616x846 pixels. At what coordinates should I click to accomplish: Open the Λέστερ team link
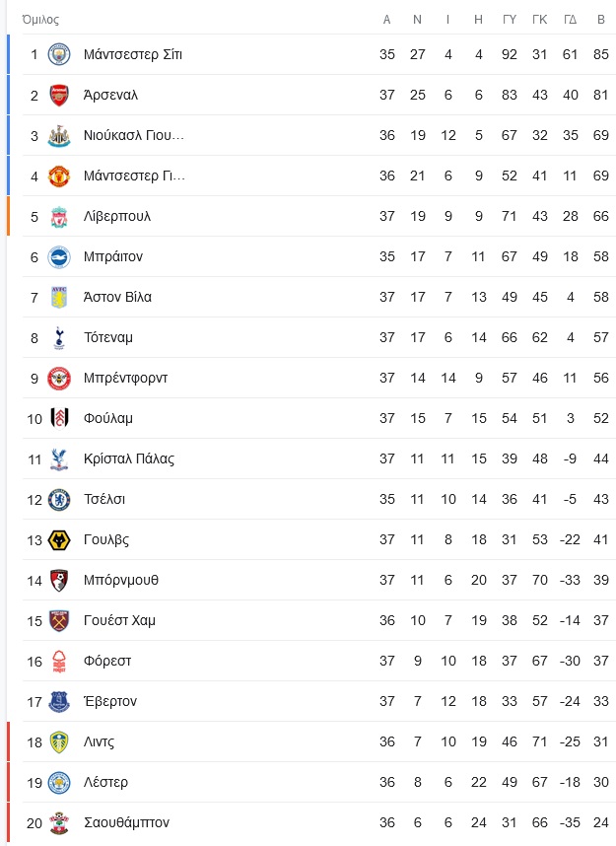coord(105,782)
